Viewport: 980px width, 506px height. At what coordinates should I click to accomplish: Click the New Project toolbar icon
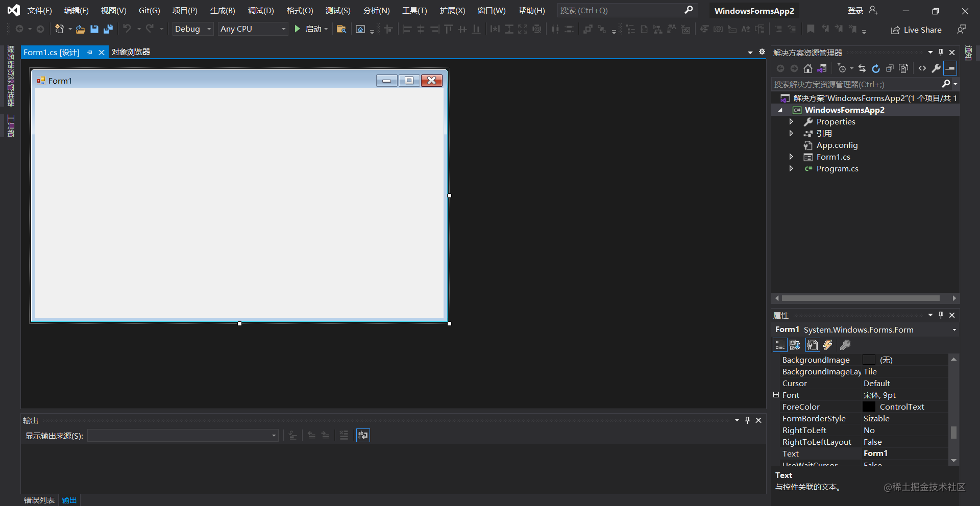pos(59,29)
